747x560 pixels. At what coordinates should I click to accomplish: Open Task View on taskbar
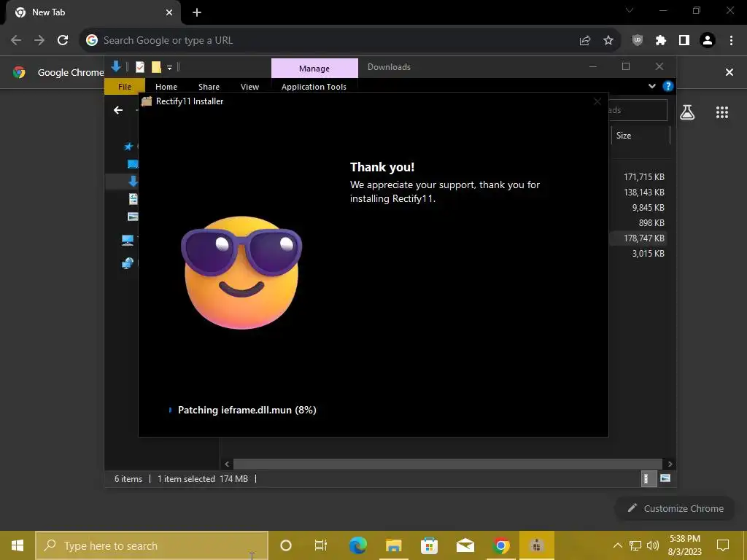(x=321, y=545)
